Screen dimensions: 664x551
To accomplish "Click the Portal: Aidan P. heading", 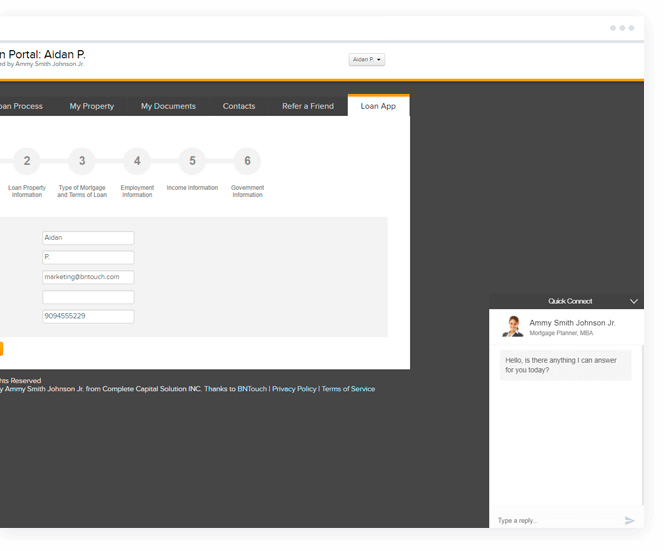I will pos(43,54).
